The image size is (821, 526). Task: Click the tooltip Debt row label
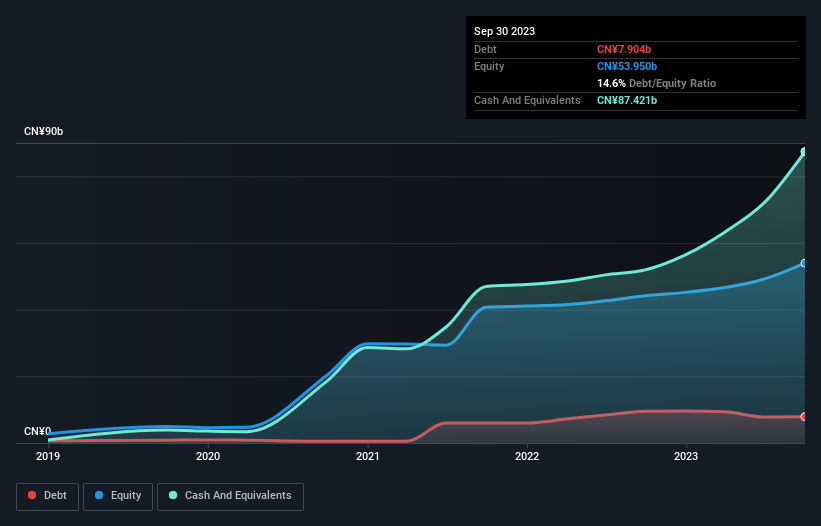pos(485,49)
